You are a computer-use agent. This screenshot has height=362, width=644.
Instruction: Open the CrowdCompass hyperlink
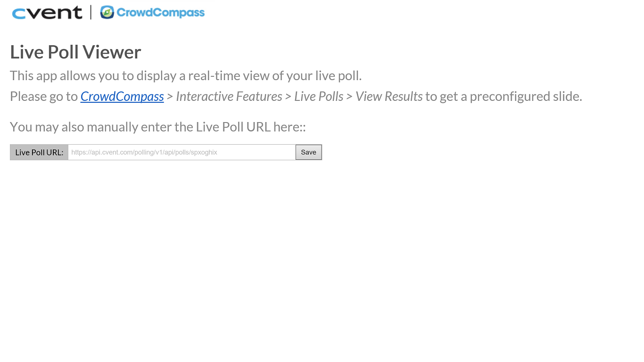click(x=122, y=97)
